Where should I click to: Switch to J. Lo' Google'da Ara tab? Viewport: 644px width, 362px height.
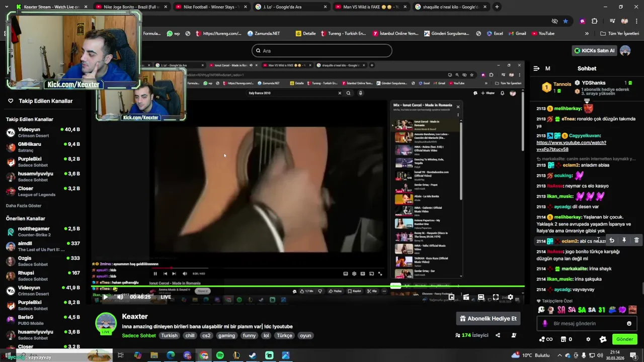291,7
